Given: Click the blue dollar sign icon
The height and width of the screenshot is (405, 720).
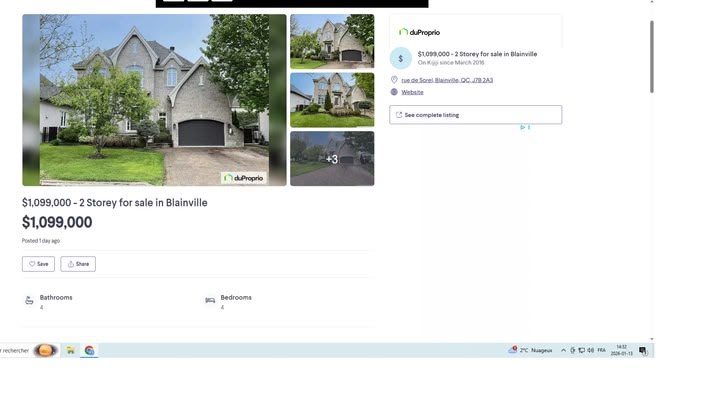Looking at the screenshot, I should click(x=400, y=58).
